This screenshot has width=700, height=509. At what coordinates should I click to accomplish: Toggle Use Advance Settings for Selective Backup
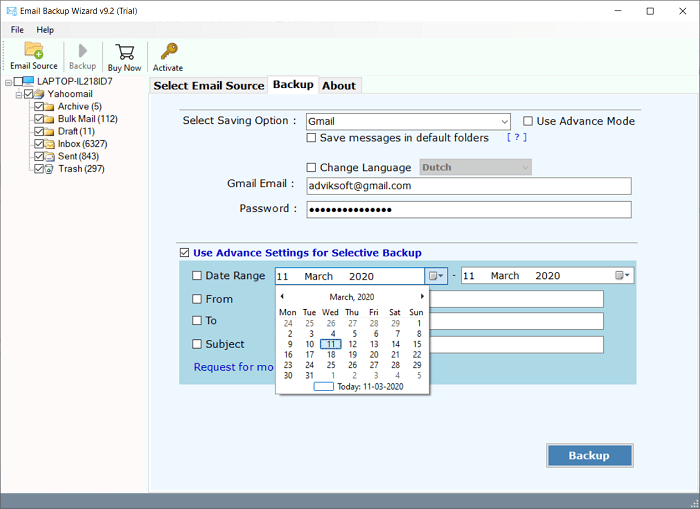click(184, 253)
